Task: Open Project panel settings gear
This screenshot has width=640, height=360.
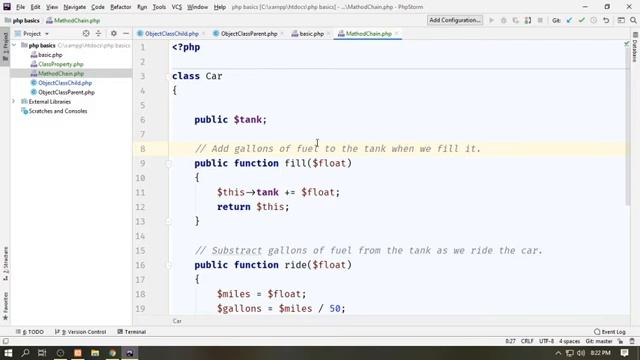Action: pos(113,33)
